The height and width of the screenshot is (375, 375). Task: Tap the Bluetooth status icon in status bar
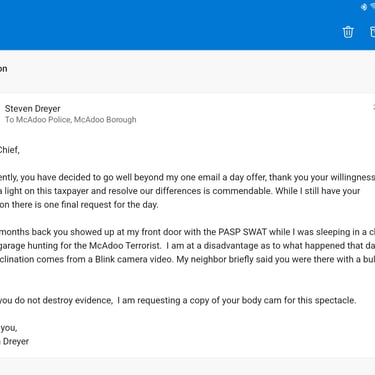[364, 7]
